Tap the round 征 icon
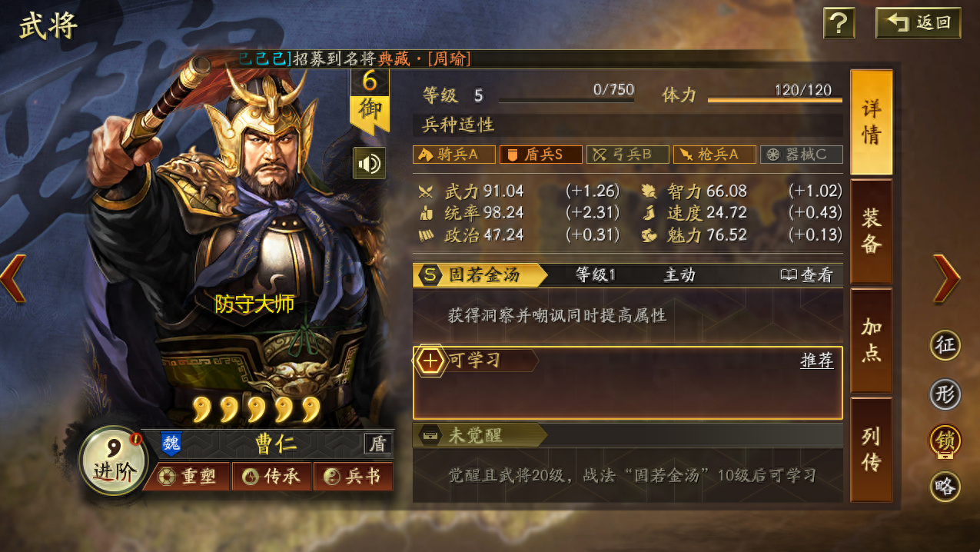 tap(945, 345)
